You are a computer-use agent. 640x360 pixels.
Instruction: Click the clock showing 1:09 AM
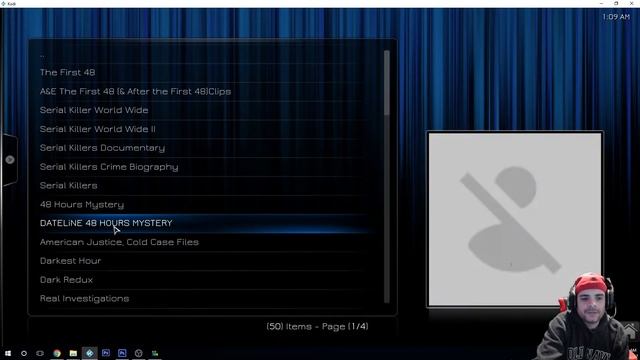click(616, 17)
